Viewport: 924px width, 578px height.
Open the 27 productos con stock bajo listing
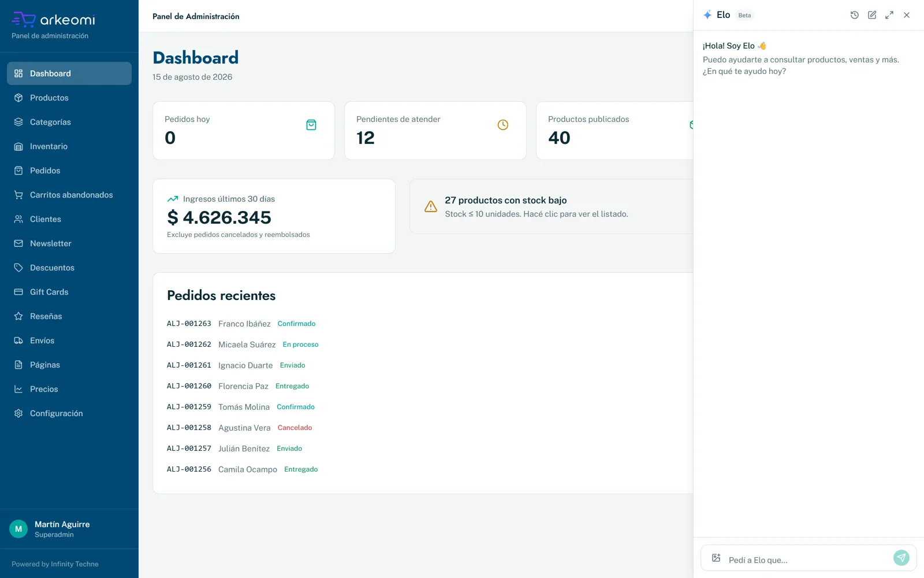pyautogui.click(x=552, y=206)
